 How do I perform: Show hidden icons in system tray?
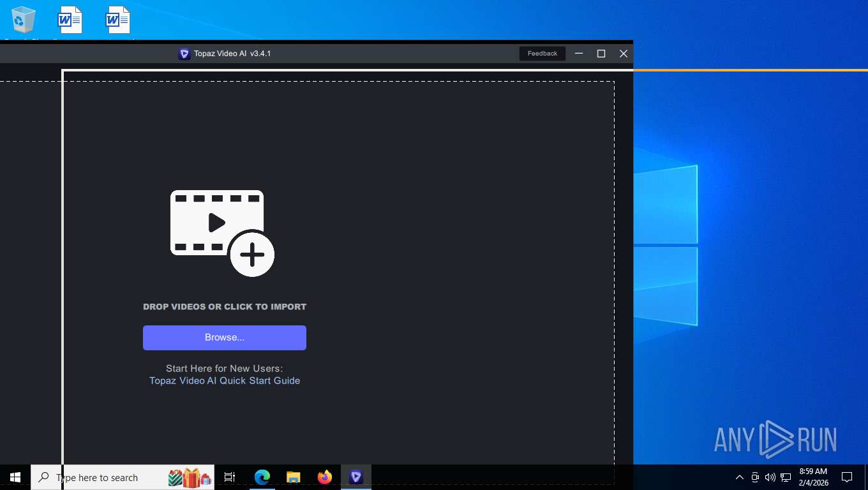[740, 477]
